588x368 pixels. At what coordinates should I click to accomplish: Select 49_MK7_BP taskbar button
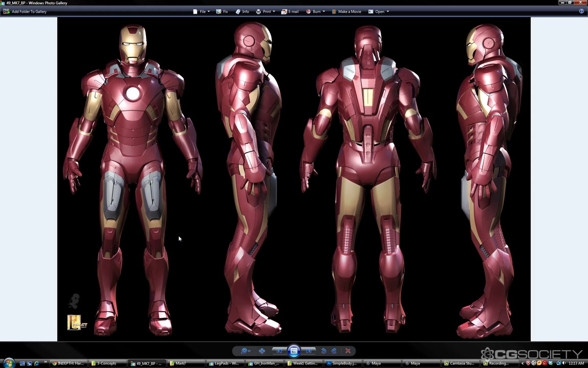point(146,363)
